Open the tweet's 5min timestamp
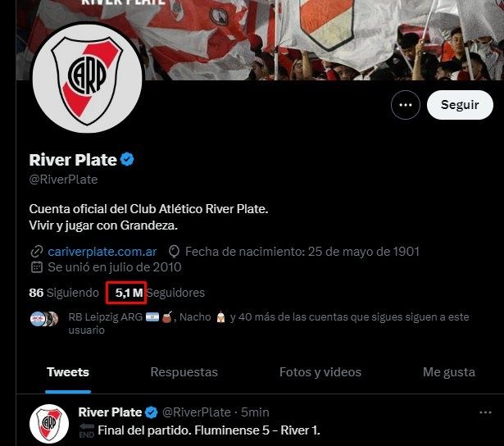The width and height of the screenshot is (504, 446). click(255, 412)
